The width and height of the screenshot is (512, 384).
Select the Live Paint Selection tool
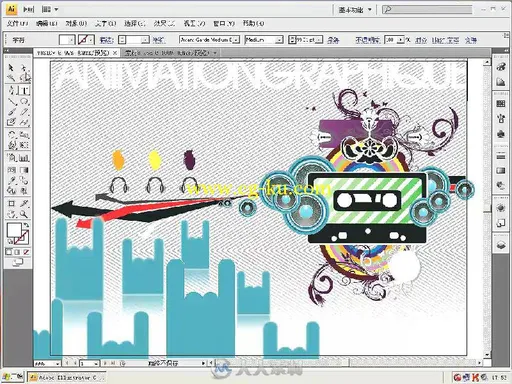coord(24,191)
